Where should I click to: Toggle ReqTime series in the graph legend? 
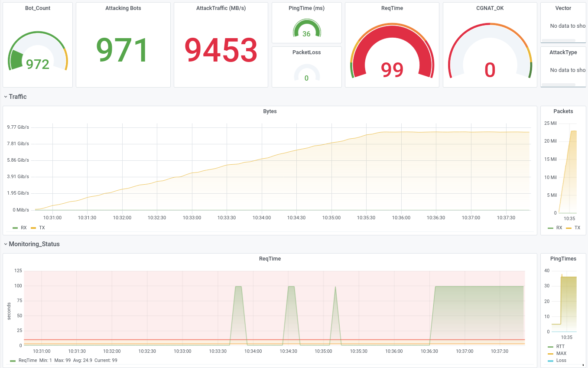coord(28,360)
